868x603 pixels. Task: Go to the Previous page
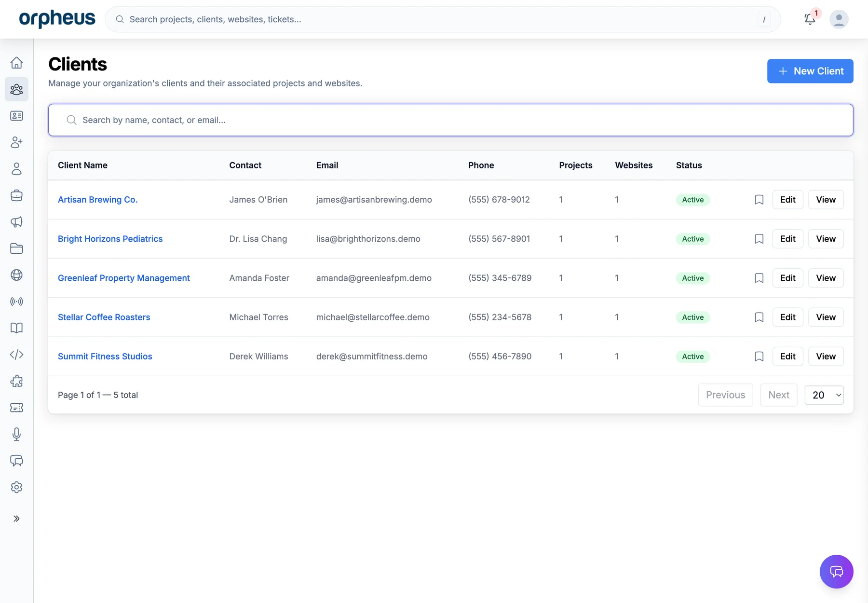tap(726, 395)
